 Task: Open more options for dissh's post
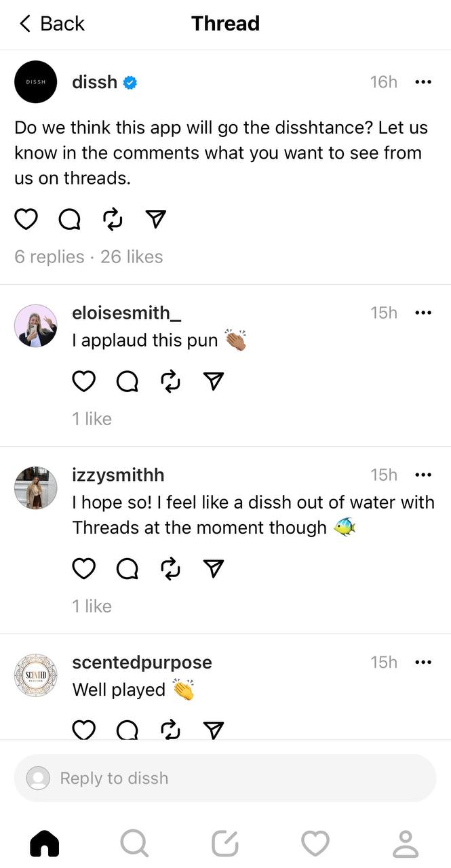(x=423, y=82)
